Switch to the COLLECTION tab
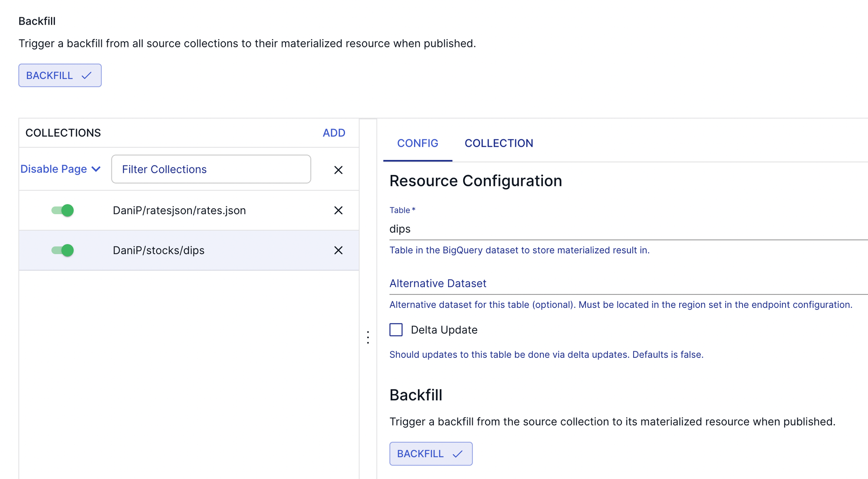Screen dimensions: 868x479 (x=499, y=143)
